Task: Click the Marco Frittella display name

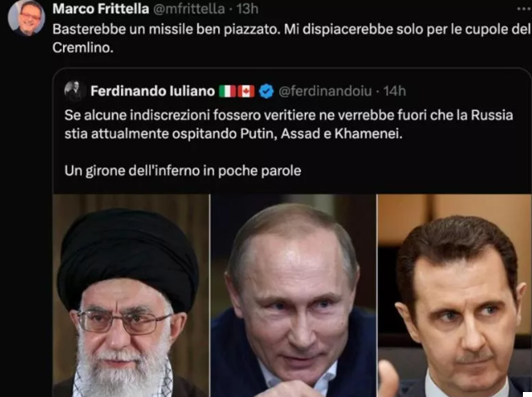Action: pos(100,9)
